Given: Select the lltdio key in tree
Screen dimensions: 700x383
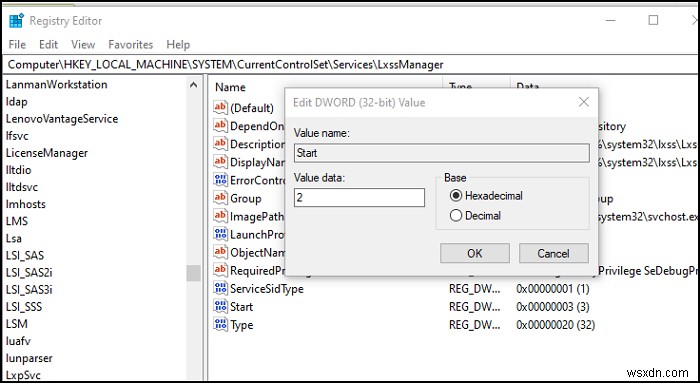Looking at the screenshot, I should 18,170.
